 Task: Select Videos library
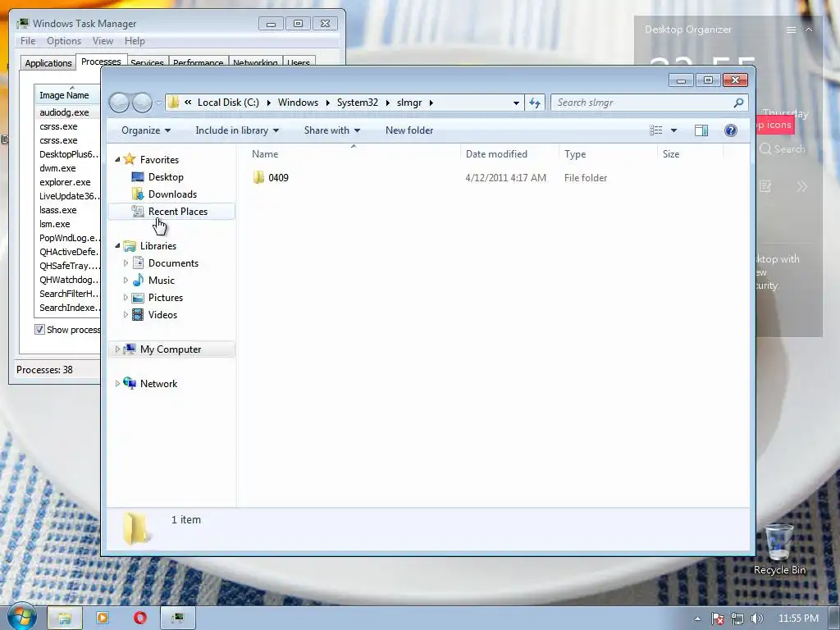coord(162,314)
